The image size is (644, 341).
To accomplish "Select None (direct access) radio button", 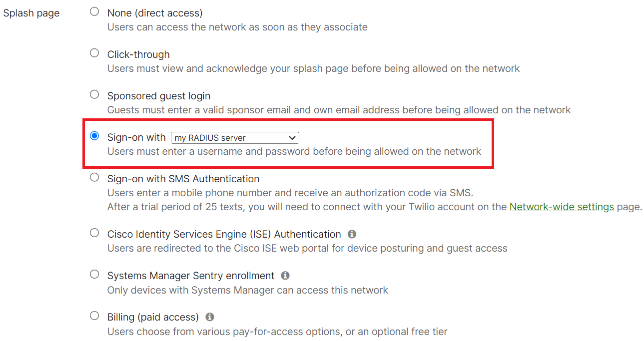I will pos(94,11).
